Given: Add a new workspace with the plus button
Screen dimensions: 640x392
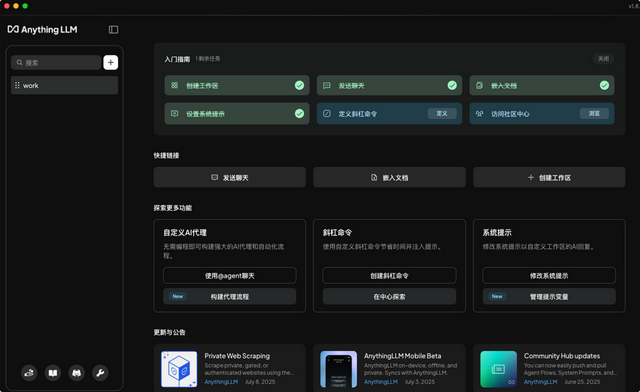Looking at the screenshot, I should (x=111, y=62).
